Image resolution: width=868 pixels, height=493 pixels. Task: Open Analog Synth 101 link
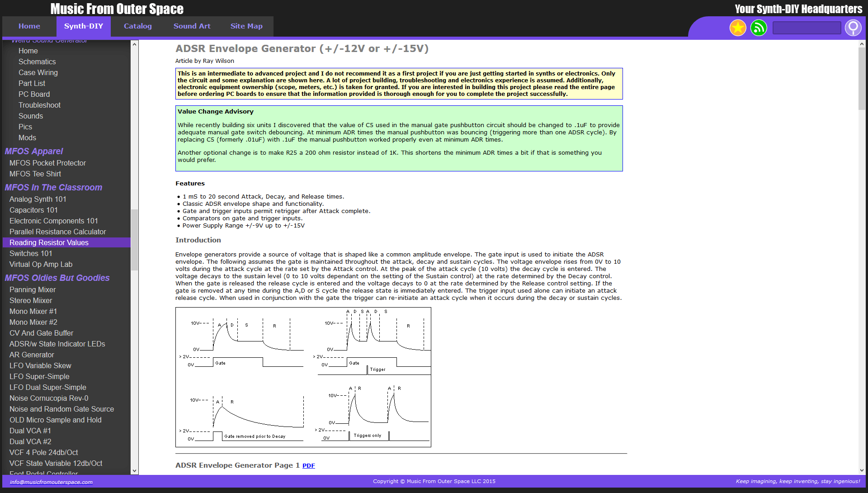tap(38, 199)
